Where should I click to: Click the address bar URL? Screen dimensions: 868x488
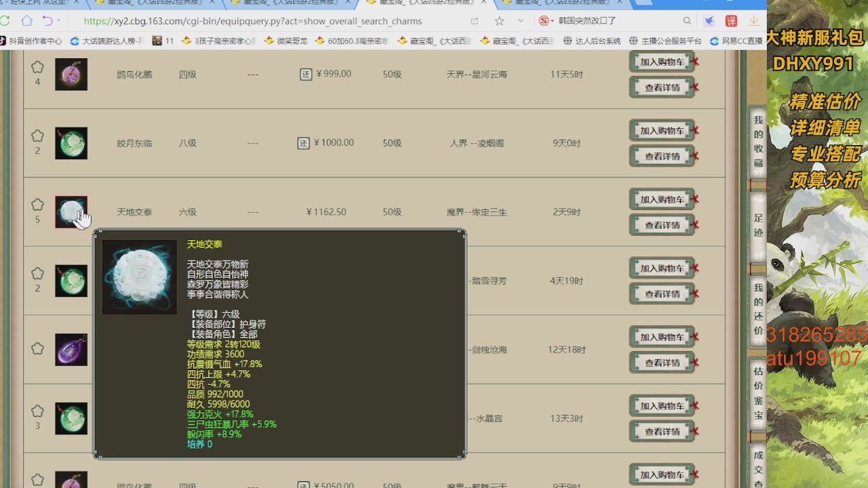253,21
